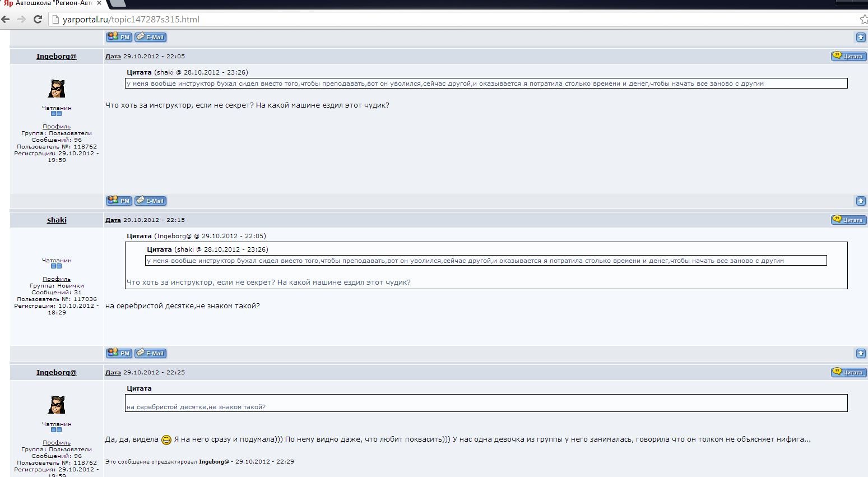This screenshot has width=868, height=477.
Task: Click the browser forward arrow
Action: 22,19
